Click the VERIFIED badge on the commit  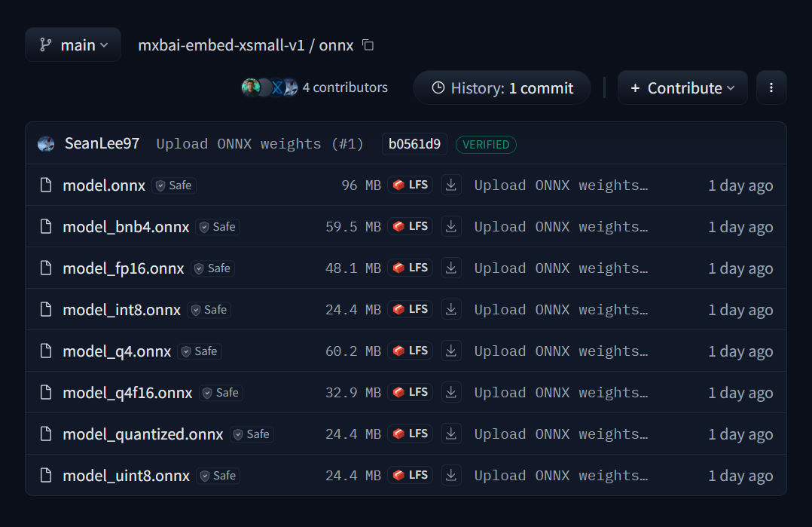click(x=486, y=144)
